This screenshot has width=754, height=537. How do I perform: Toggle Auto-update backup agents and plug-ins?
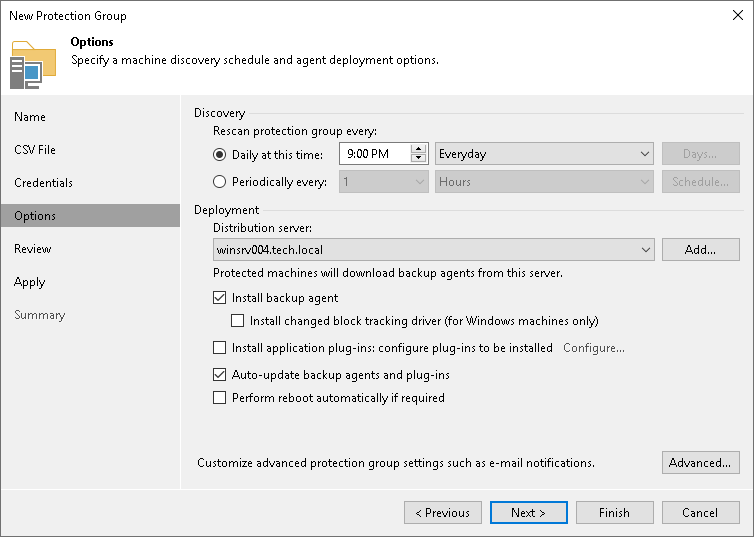click(219, 375)
